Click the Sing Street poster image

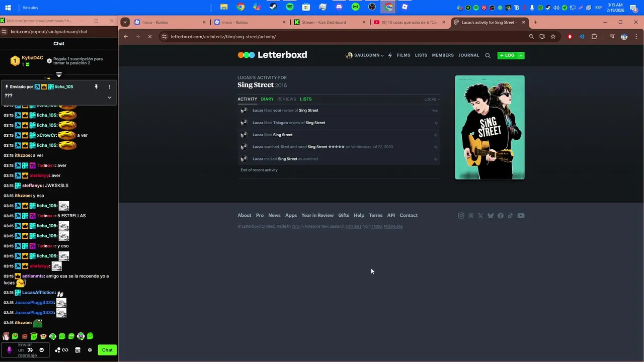[x=490, y=127]
